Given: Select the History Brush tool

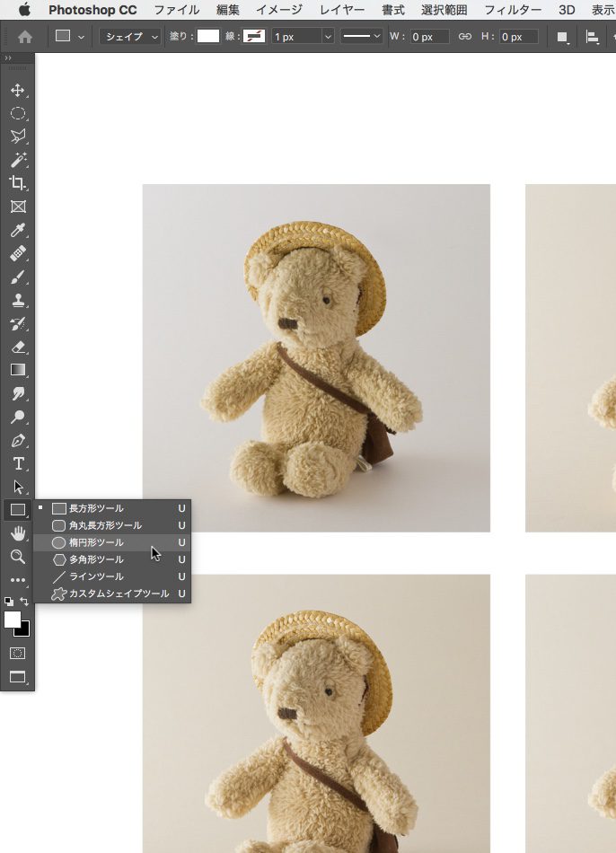Looking at the screenshot, I should [17, 323].
